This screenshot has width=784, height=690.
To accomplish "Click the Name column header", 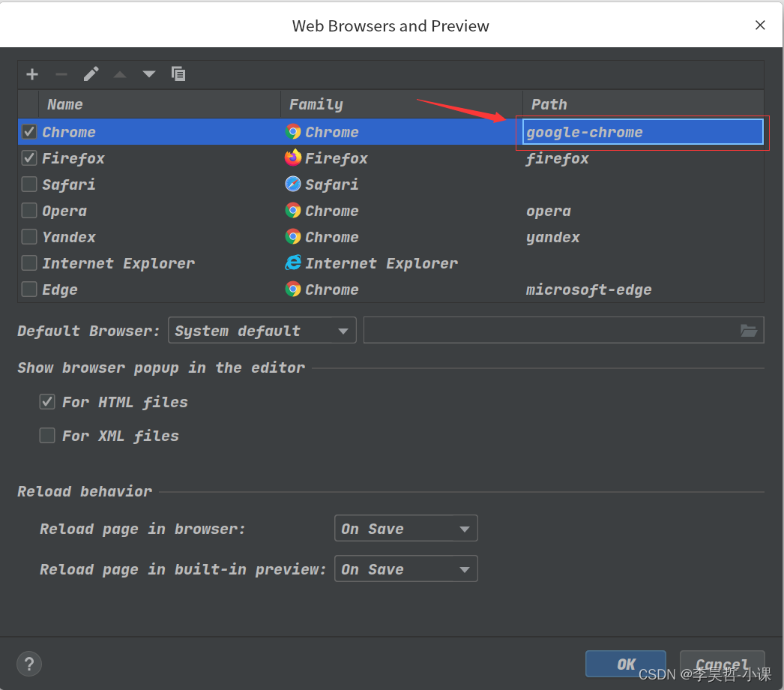I will tap(160, 104).
